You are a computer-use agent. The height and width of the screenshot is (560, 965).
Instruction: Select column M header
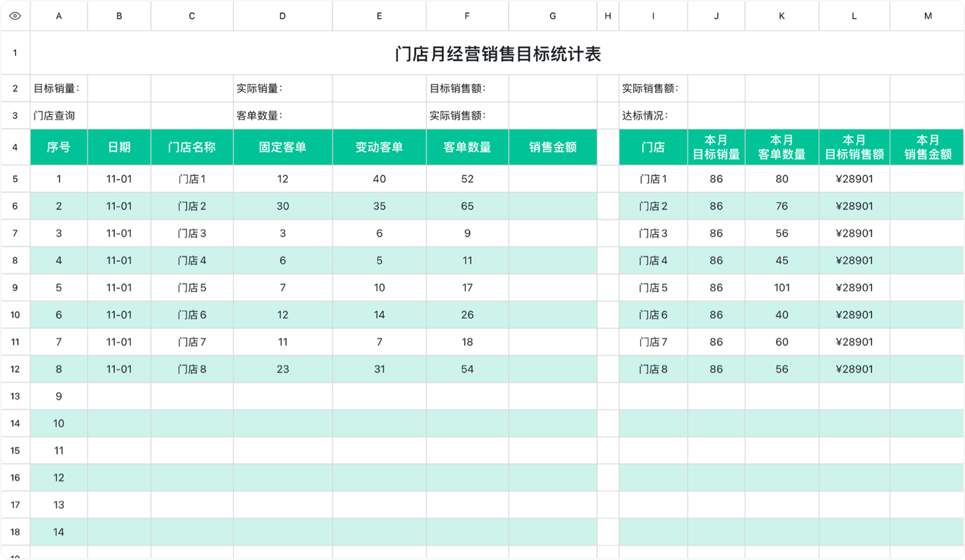pos(927,16)
